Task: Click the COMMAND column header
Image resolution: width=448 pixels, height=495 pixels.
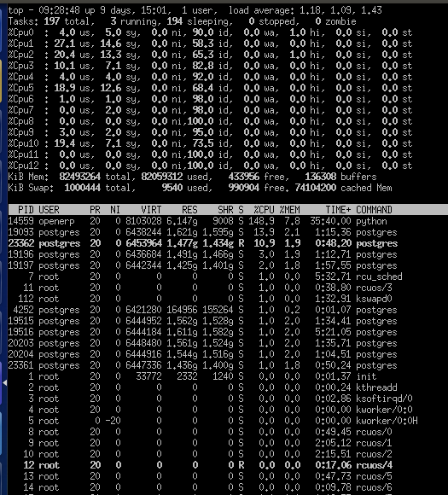Action: [x=374, y=210]
